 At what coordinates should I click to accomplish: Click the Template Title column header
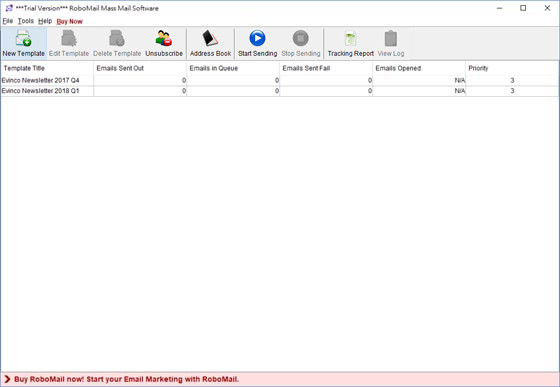tap(47, 68)
